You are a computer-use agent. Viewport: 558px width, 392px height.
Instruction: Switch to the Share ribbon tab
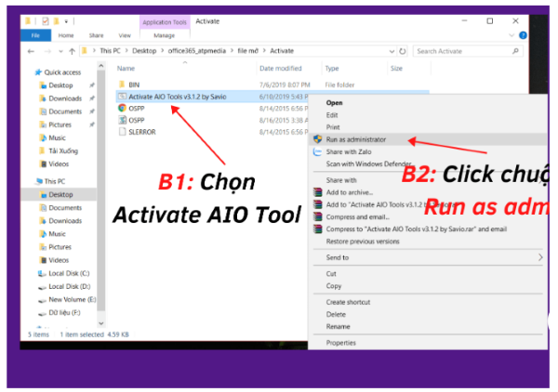[96, 35]
